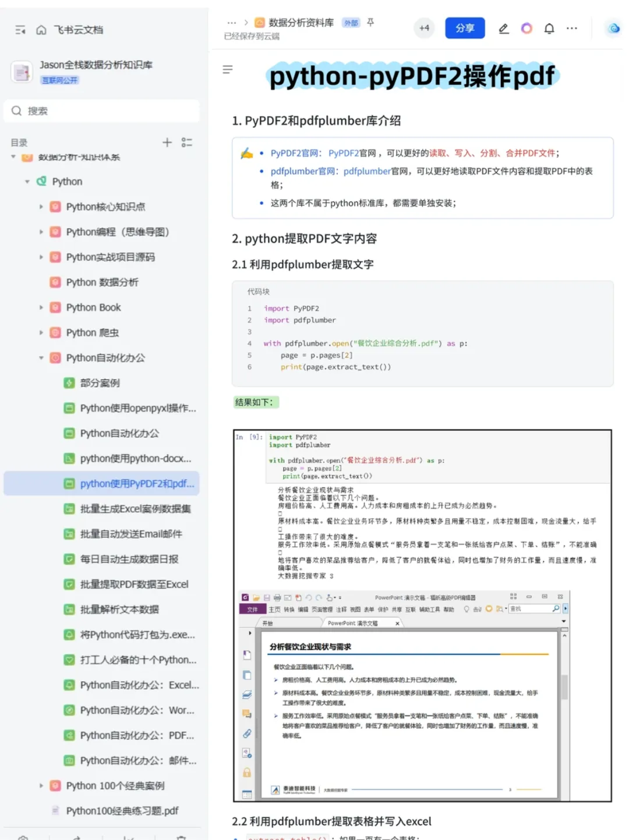Open the embedded result screenshot image

tap(422, 616)
